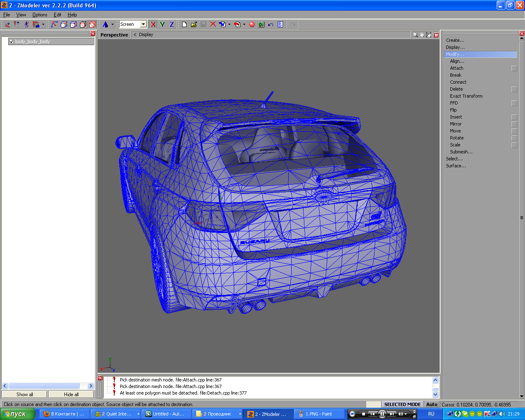The height and width of the screenshot is (420, 525).
Task: Expand the Select... command group
Action: [454, 159]
